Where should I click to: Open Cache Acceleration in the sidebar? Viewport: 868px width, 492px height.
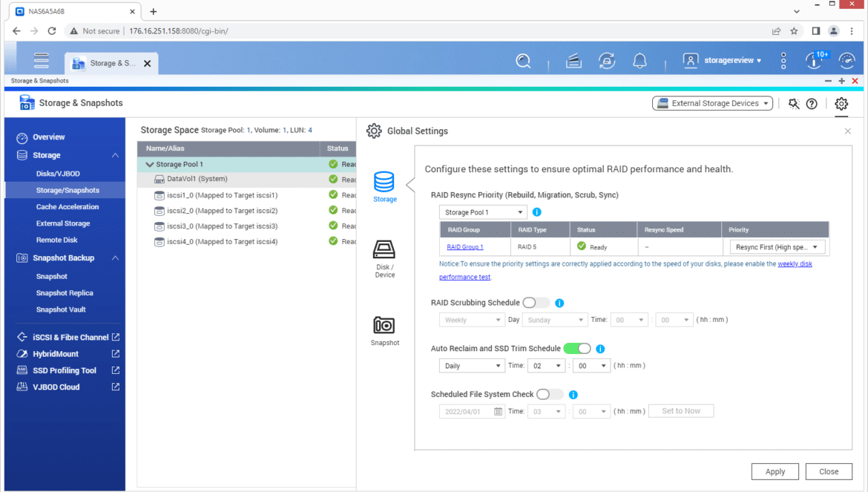[67, 207]
